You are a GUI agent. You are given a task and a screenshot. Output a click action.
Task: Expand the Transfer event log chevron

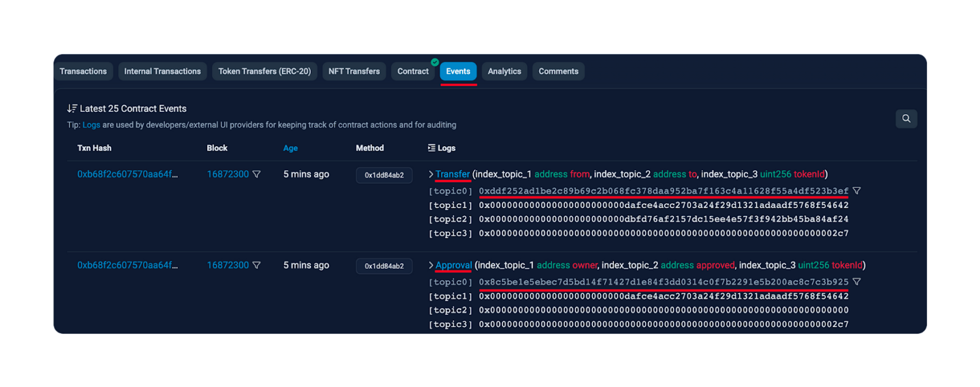431,174
